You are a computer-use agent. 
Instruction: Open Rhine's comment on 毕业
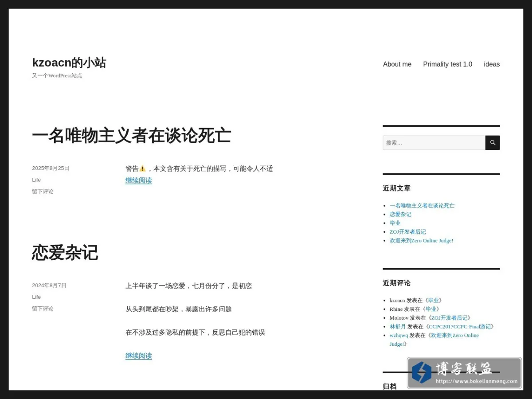coord(430,309)
